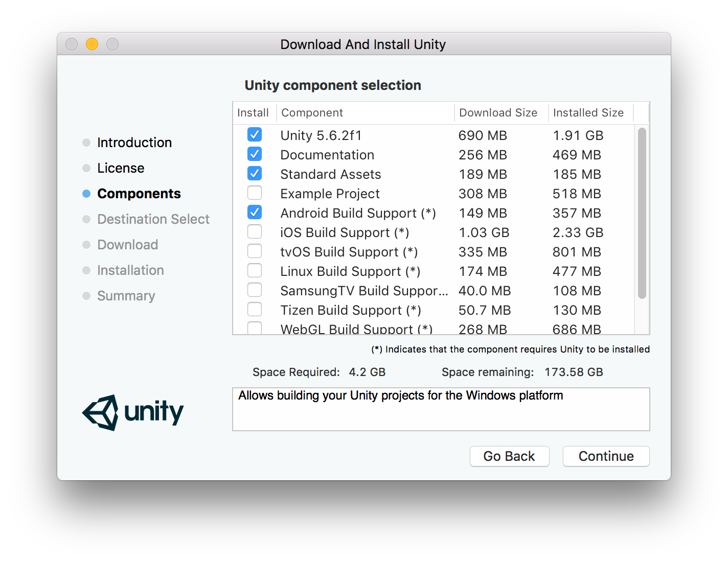Select the WebGL Build Support (*) name
The height and width of the screenshot is (562, 728).
(x=356, y=329)
